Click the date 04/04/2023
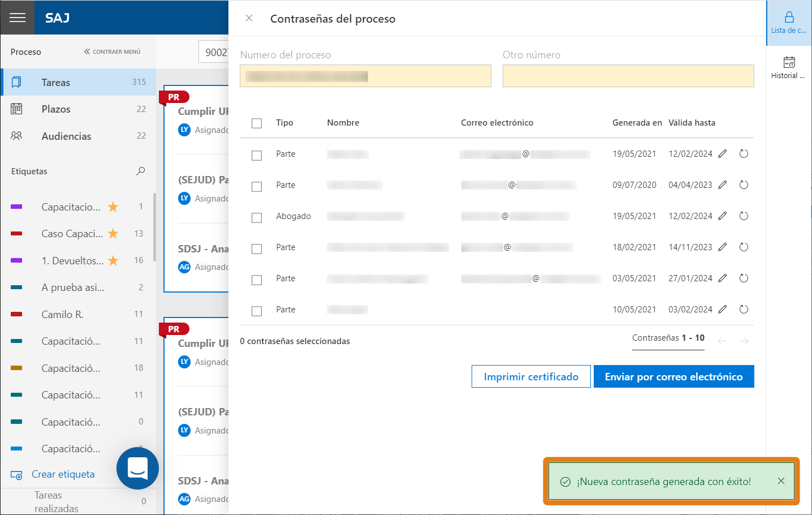Screen dimensions: 812x515 (690, 185)
